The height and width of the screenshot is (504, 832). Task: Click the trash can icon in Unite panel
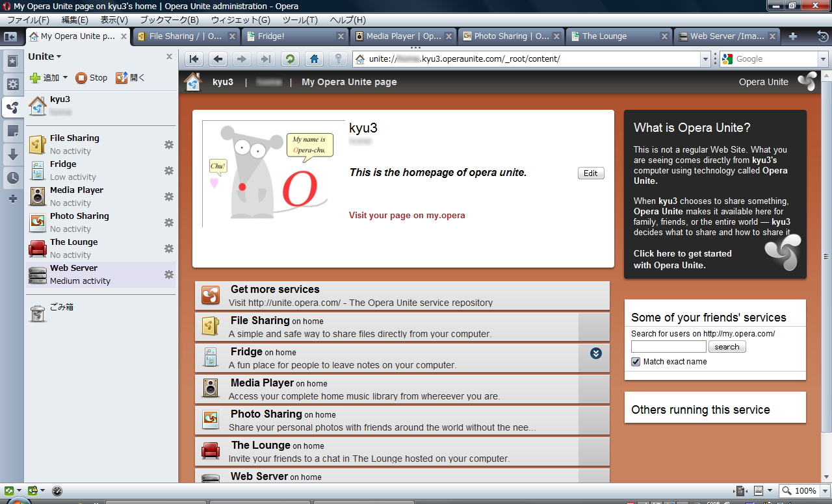point(38,313)
